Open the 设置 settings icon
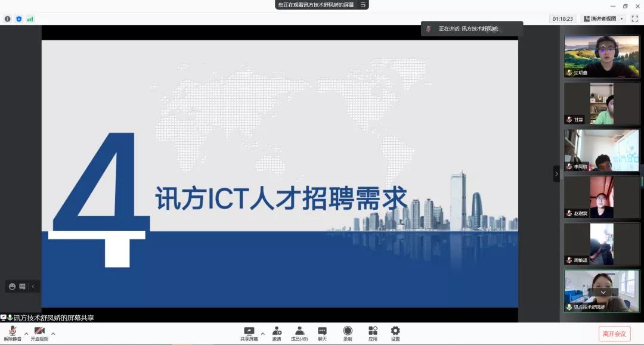This screenshot has width=644, height=345. 395,331
